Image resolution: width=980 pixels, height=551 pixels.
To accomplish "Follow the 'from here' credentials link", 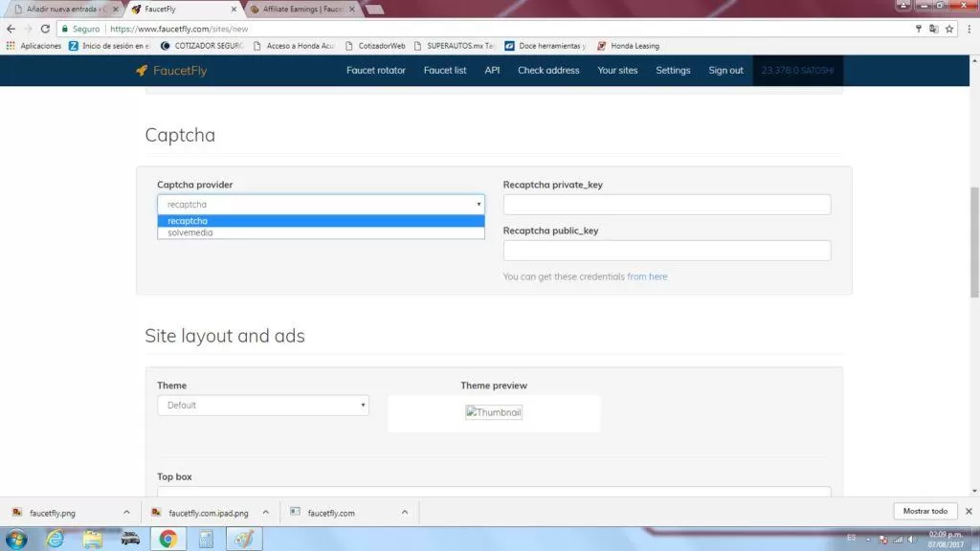I will [647, 276].
